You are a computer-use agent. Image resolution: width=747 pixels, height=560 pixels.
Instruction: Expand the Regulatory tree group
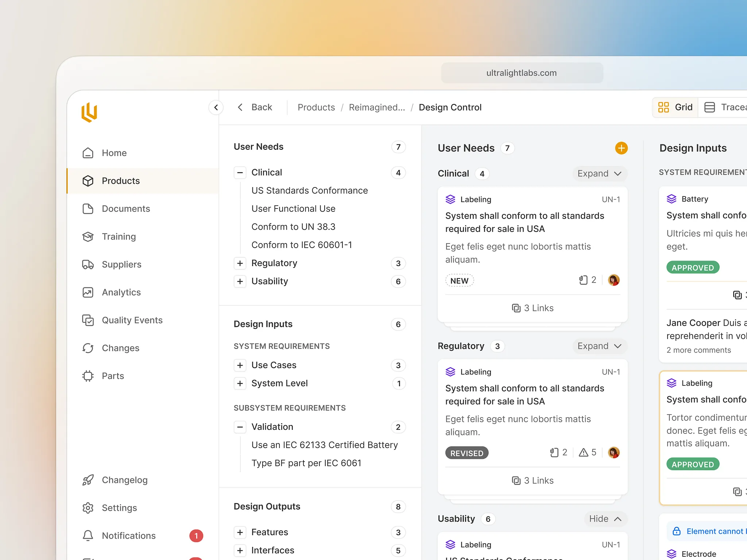click(240, 263)
